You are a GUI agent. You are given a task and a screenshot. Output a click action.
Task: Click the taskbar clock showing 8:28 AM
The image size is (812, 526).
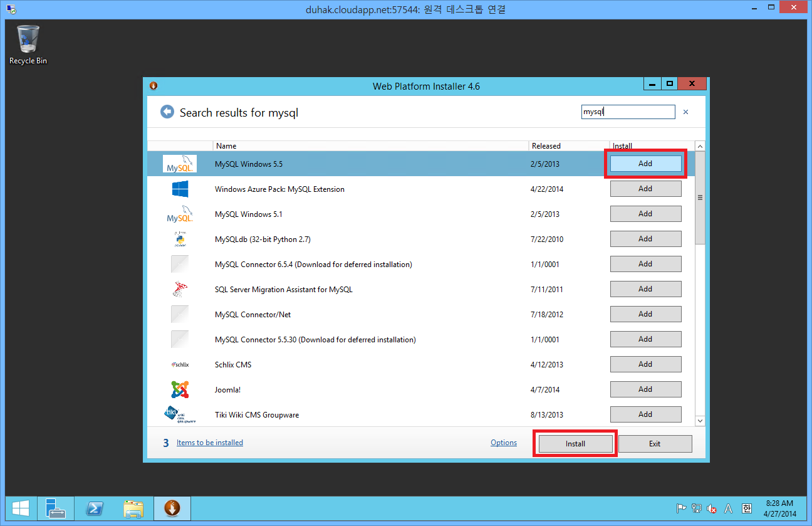point(780,508)
